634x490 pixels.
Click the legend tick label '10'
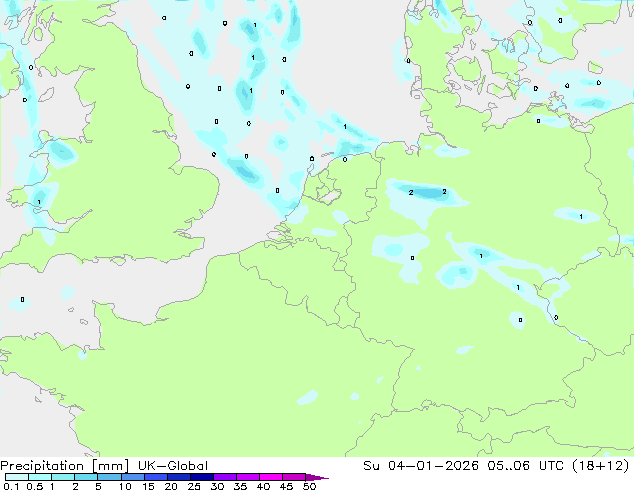click(x=125, y=486)
